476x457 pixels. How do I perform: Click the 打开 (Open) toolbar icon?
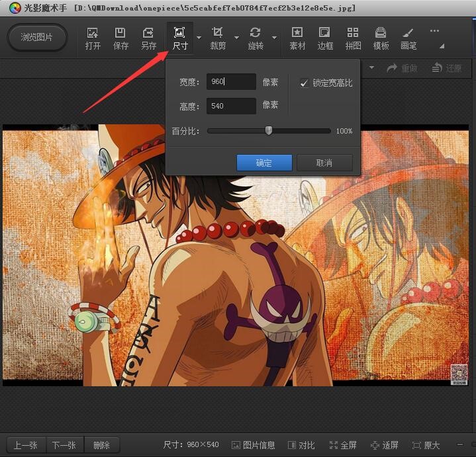(93, 38)
